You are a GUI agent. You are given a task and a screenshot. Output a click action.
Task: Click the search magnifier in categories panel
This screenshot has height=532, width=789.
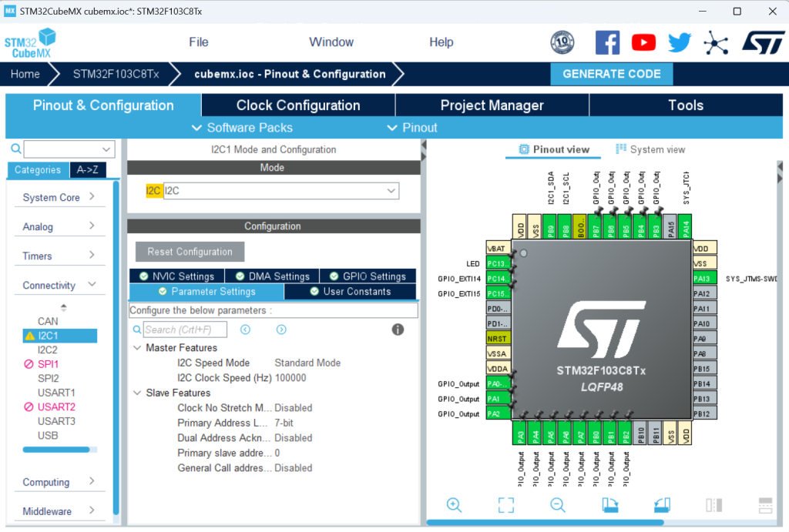click(16, 149)
